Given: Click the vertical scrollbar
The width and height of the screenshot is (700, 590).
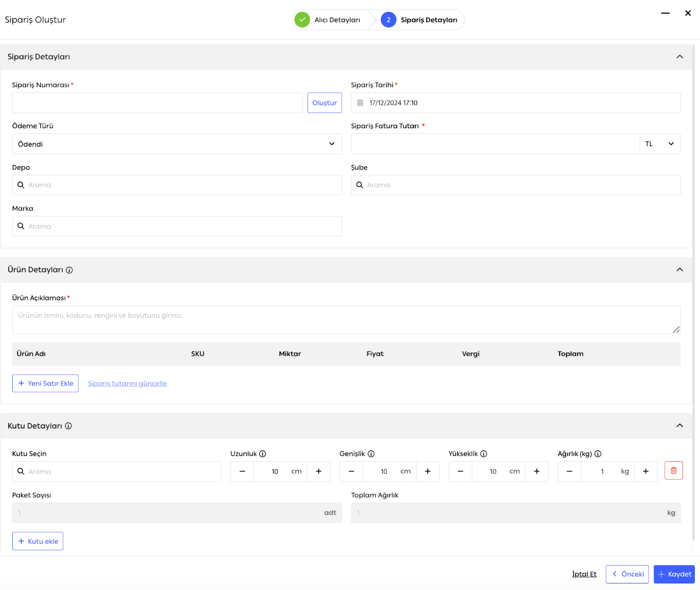Looking at the screenshot, I should [693, 293].
